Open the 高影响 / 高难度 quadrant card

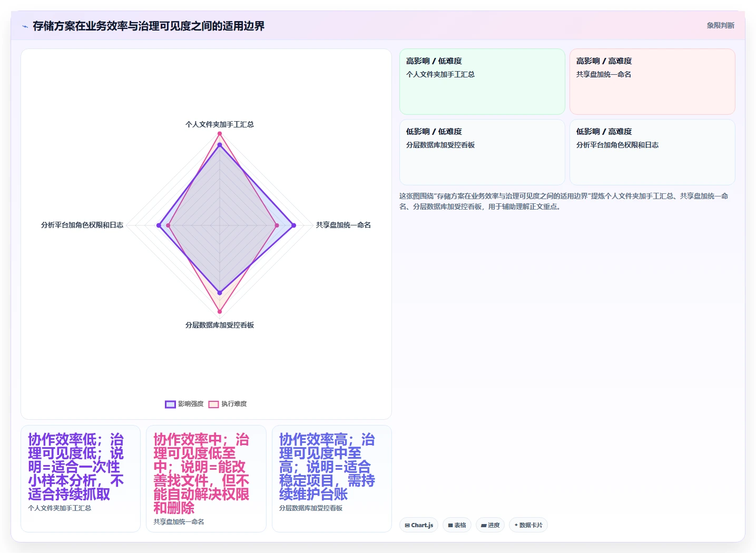pyautogui.click(x=652, y=82)
